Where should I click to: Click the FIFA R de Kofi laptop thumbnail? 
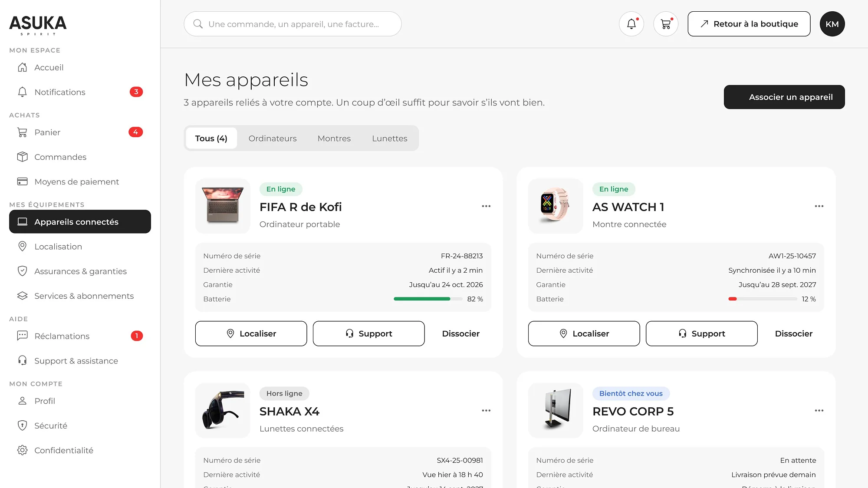223,206
